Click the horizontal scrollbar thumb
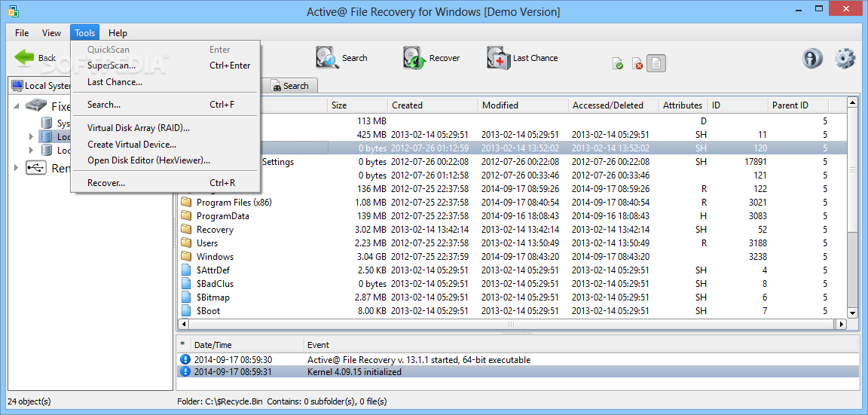The image size is (868, 415). point(512,325)
